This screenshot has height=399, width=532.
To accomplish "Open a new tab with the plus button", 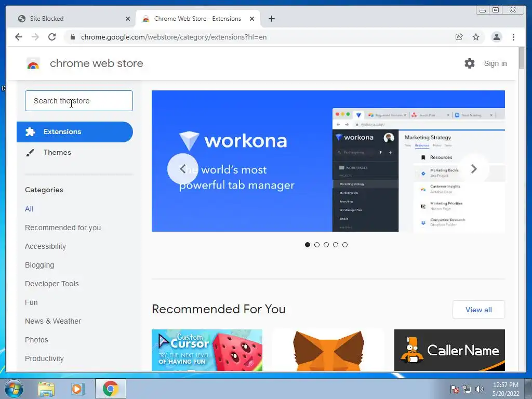I will tap(271, 19).
